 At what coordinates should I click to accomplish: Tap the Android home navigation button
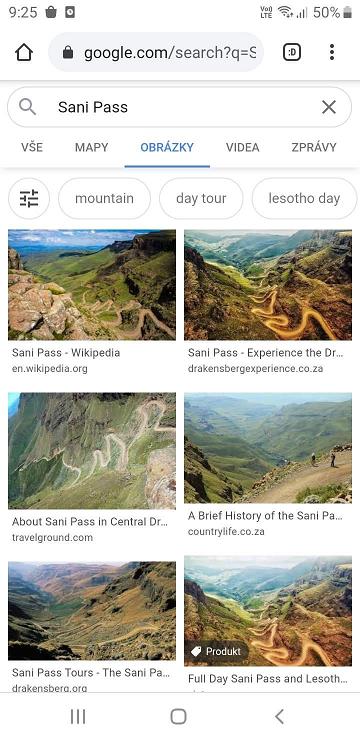point(178,716)
